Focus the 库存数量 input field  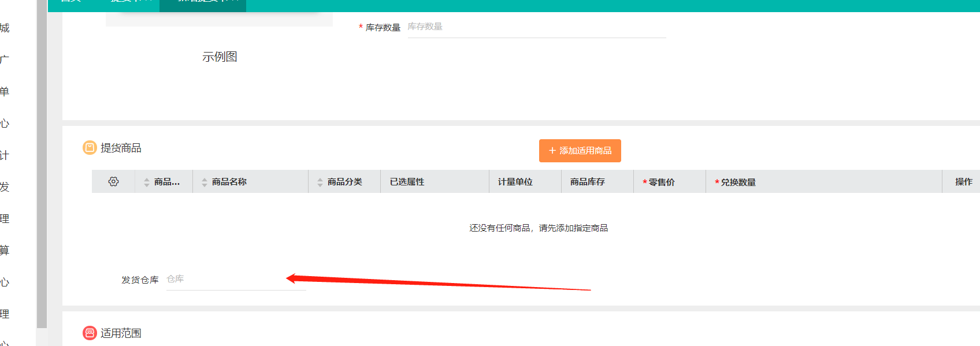point(537,27)
